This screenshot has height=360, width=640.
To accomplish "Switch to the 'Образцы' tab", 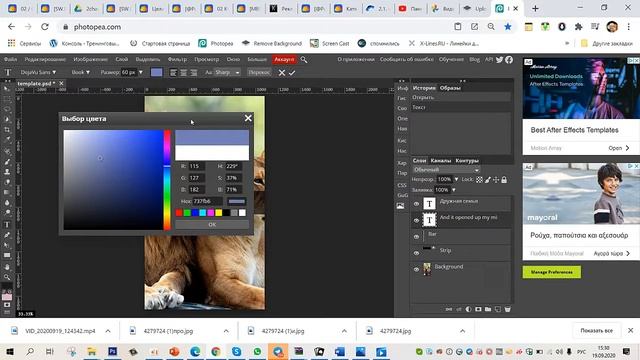I will tap(450, 88).
